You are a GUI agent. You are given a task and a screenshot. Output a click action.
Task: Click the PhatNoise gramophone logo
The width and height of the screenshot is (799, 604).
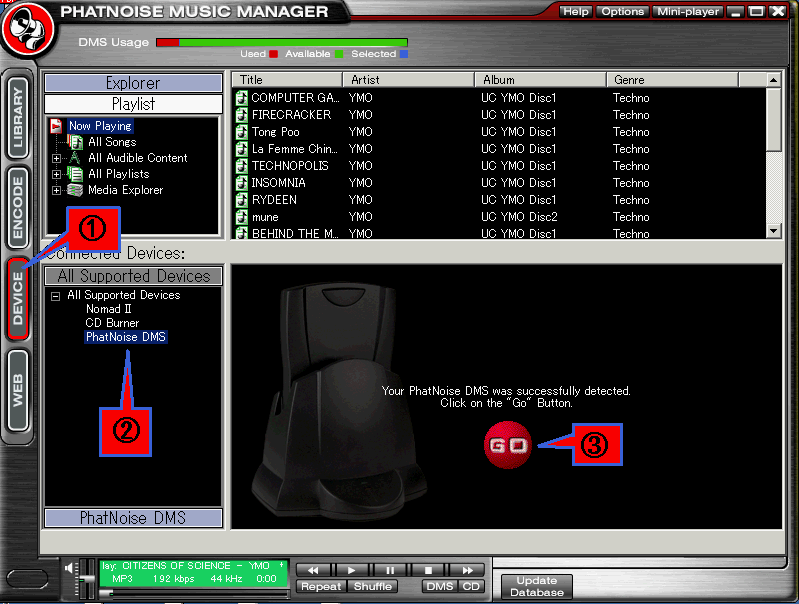click(27, 30)
